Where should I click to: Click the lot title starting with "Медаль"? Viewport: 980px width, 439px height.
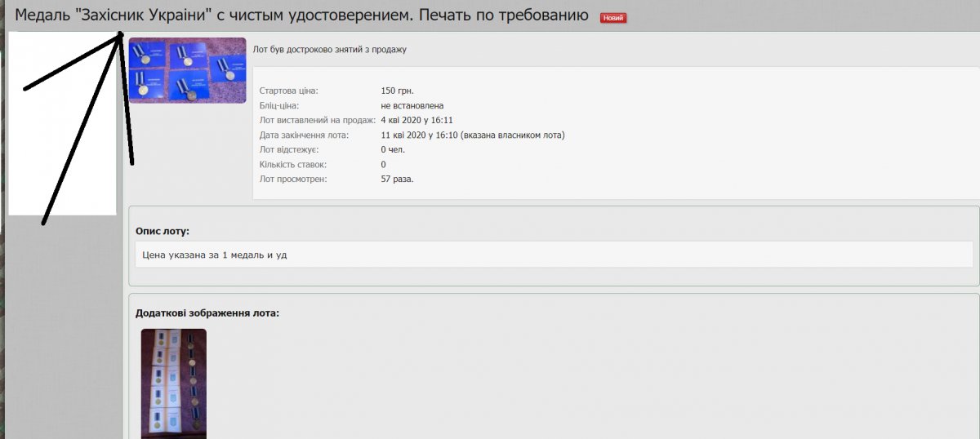tap(302, 16)
